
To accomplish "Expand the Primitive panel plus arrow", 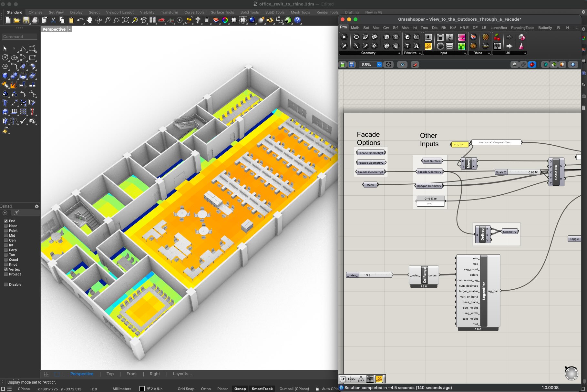I will pyautogui.click(x=420, y=53).
